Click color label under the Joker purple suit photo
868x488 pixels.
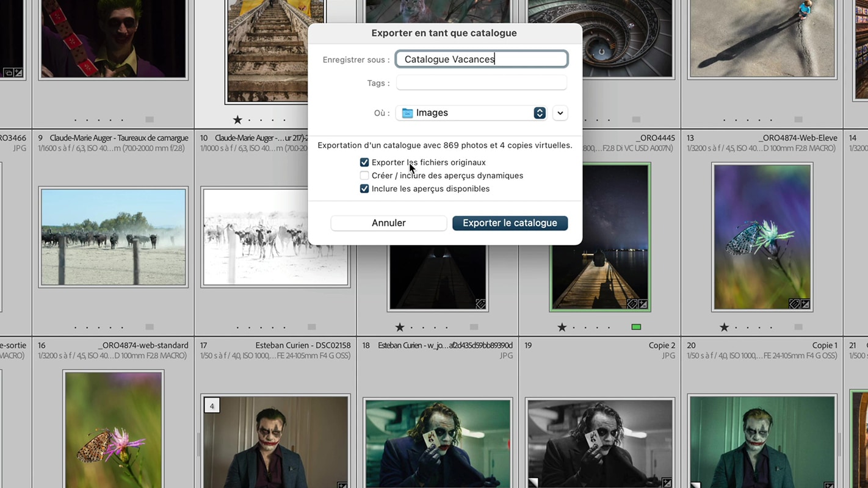coord(150,120)
